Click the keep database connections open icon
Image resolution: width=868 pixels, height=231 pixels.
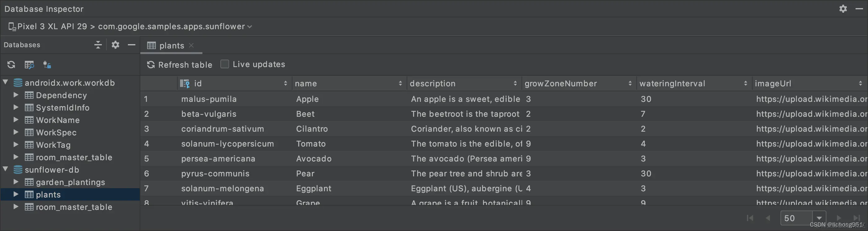(x=47, y=64)
